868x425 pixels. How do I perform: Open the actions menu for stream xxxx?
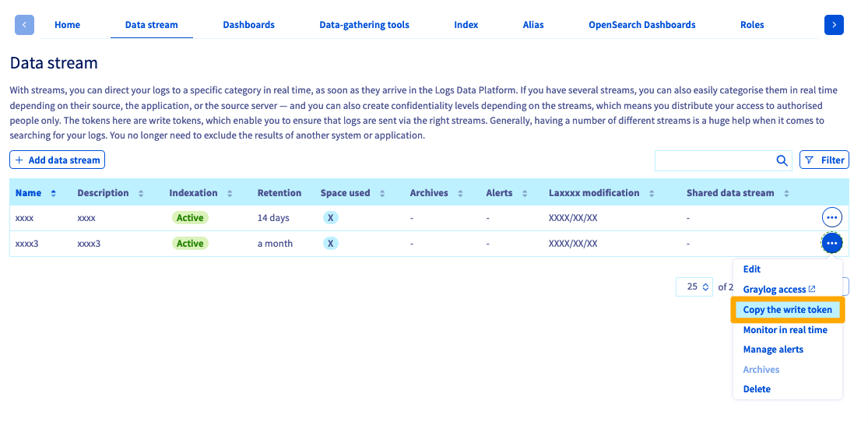pyautogui.click(x=831, y=218)
